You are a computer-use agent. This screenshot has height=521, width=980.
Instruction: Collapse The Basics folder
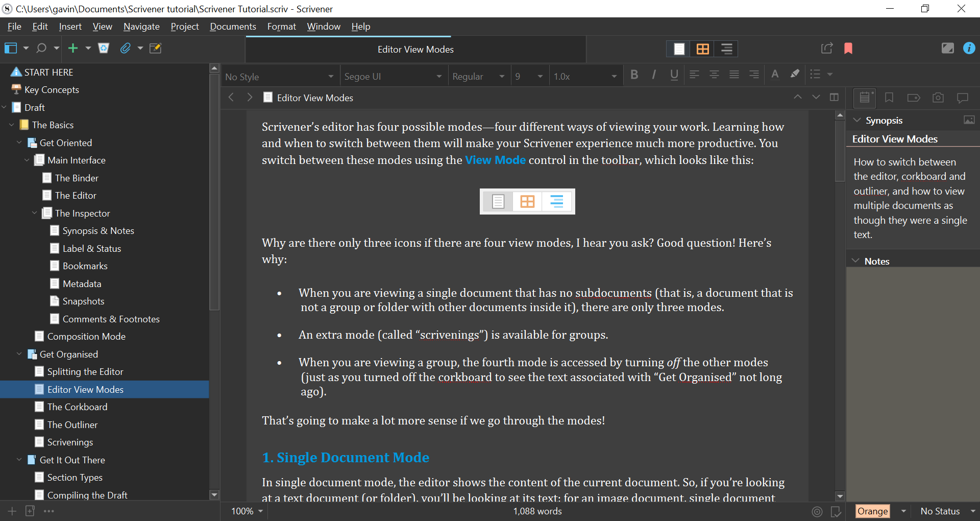[x=11, y=125]
